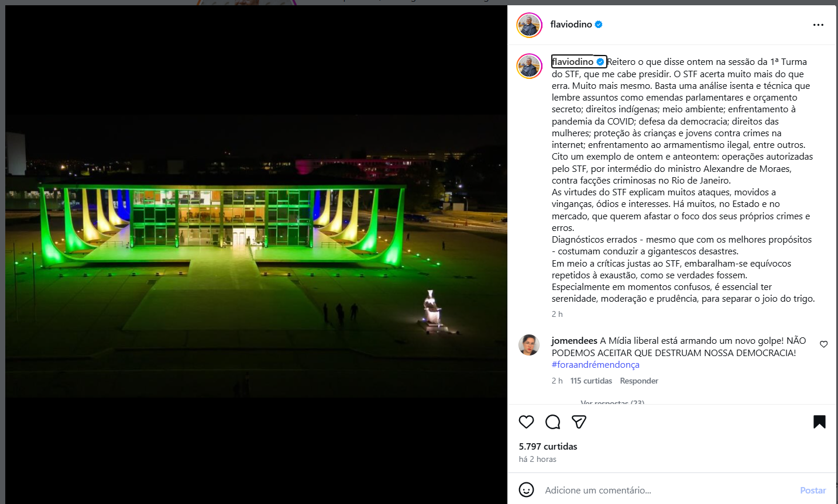Open the emoji picker smiley icon
The image size is (838, 504).
pyautogui.click(x=526, y=490)
